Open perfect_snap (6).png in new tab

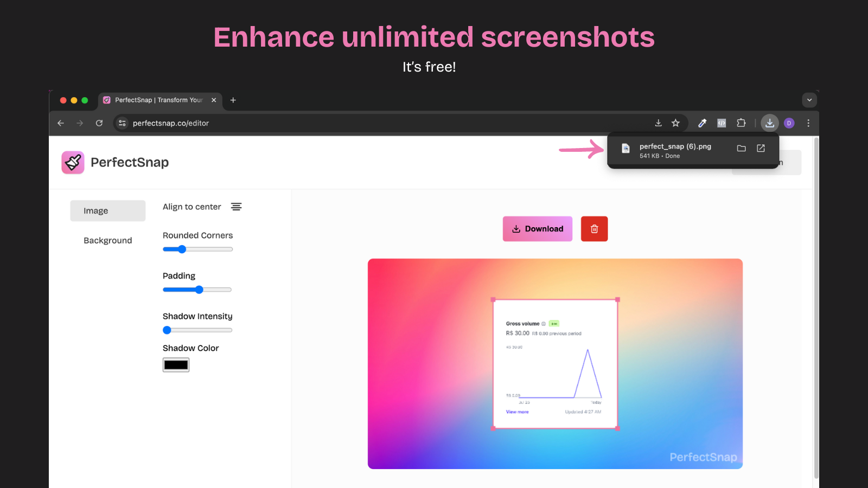[x=761, y=148]
